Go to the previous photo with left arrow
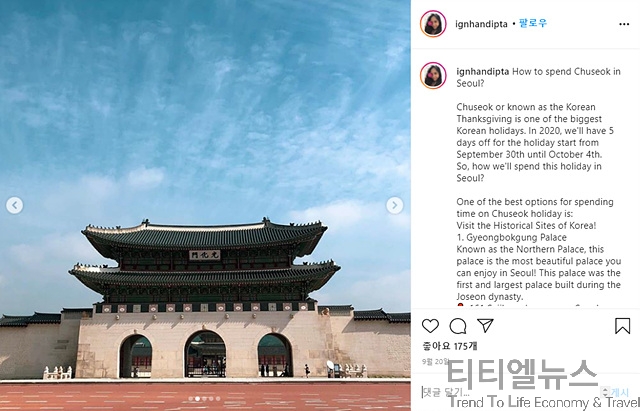 [x=15, y=205]
